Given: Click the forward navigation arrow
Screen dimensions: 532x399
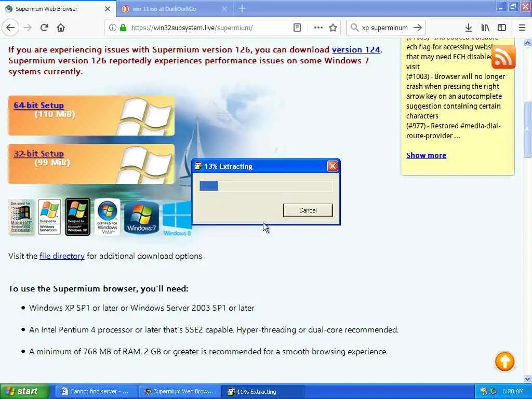Looking at the screenshot, I should coord(28,28).
